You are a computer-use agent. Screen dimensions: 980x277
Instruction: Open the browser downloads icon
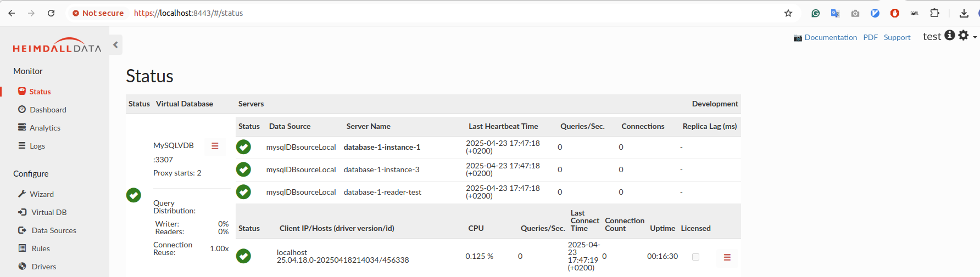964,13
